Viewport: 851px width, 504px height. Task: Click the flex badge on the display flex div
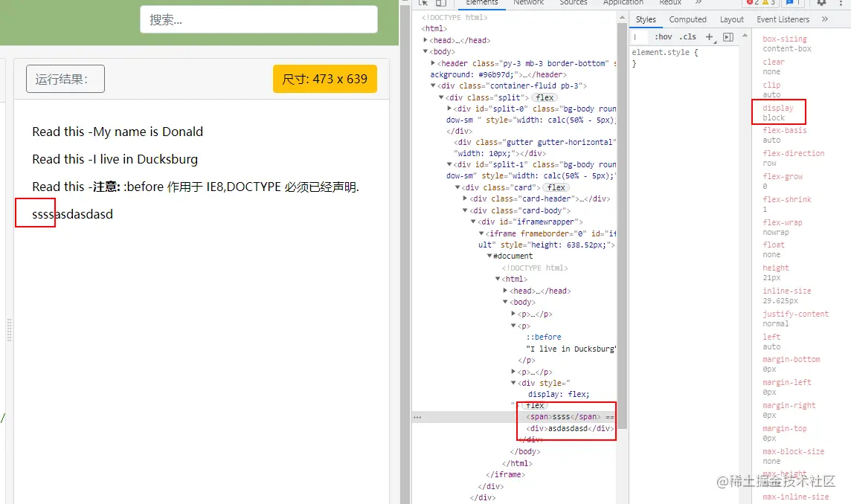coord(535,405)
